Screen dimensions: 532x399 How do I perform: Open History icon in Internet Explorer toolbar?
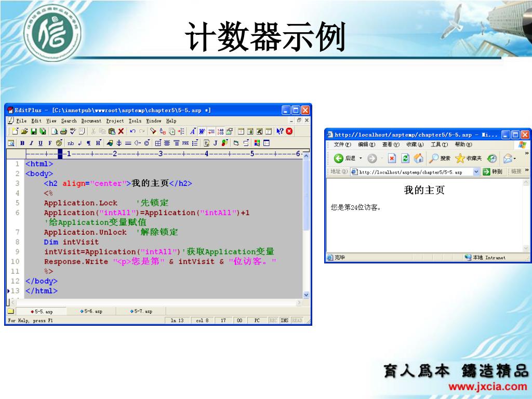(x=491, y=158)
